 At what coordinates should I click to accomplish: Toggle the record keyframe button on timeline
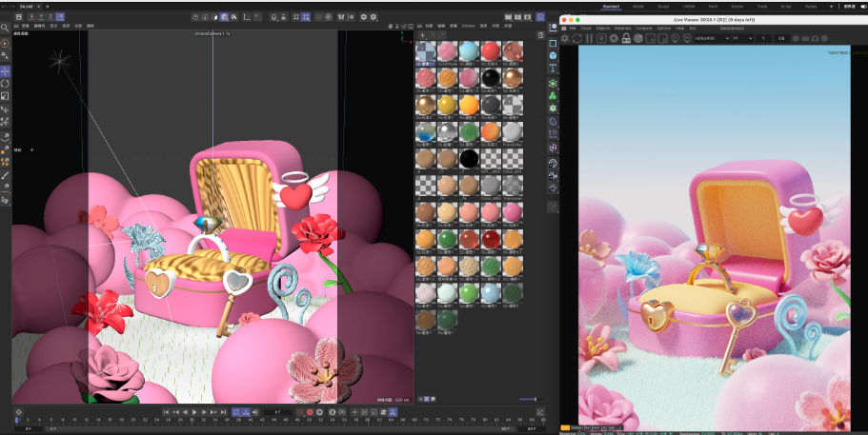310,411
